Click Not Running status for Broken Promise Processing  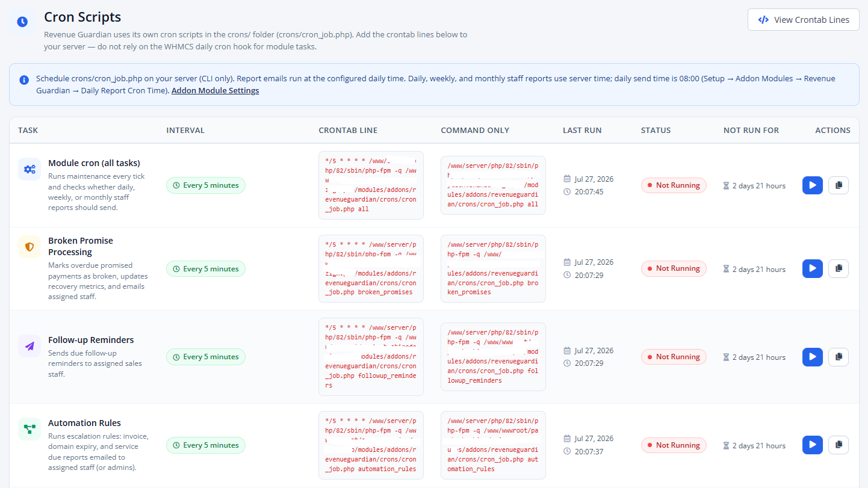(674, 268)
